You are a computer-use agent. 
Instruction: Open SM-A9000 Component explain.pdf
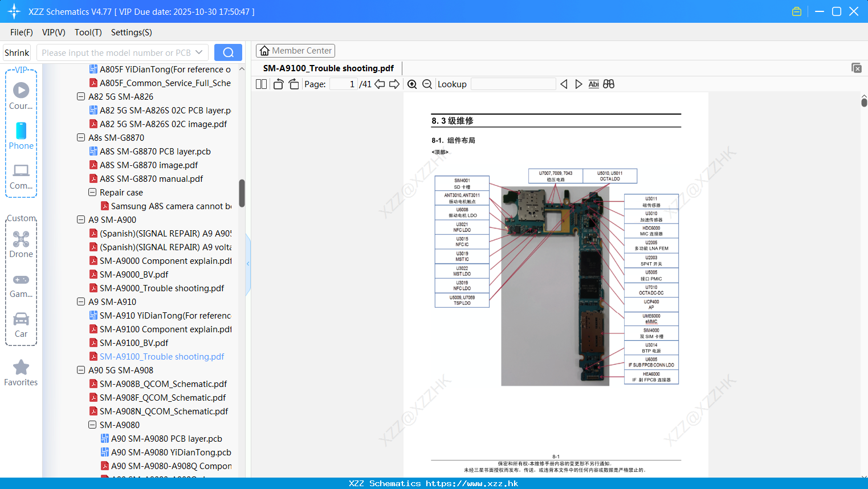[x=160, y=260]
